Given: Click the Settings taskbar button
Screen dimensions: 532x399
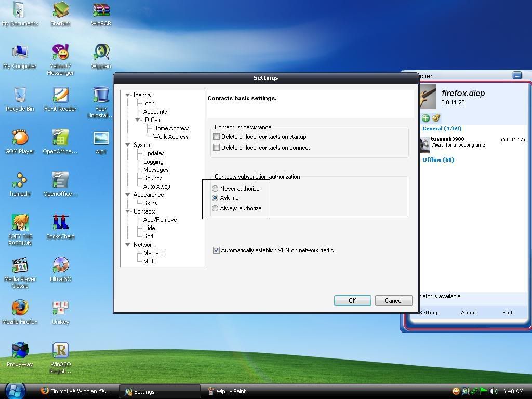Looking at the screenshot, I should click(x=159, y=392).
